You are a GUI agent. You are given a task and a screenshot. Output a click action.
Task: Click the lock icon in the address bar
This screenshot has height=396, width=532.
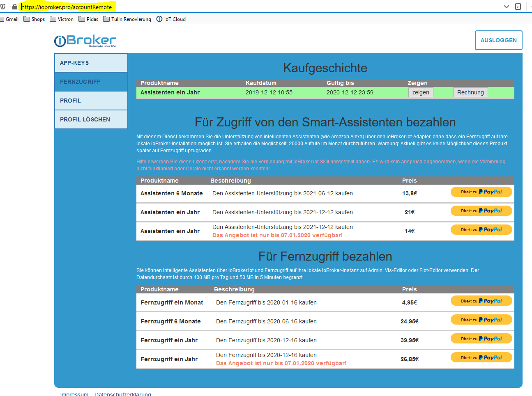(x=15, y=7)
